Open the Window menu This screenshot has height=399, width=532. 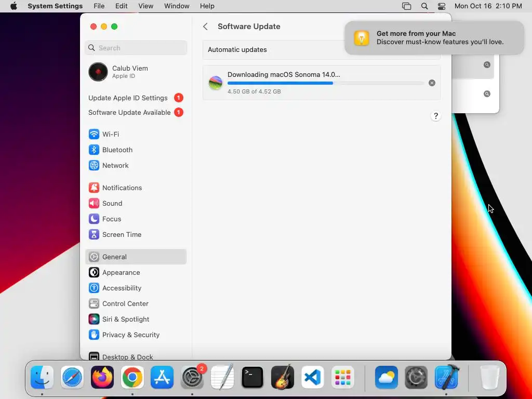point(177,6)
